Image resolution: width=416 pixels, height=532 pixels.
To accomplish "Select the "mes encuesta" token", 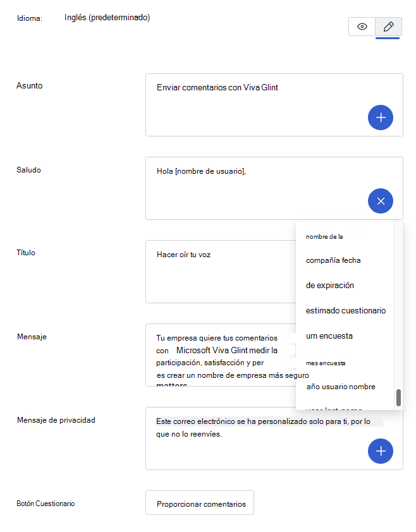I will [324, 363].
